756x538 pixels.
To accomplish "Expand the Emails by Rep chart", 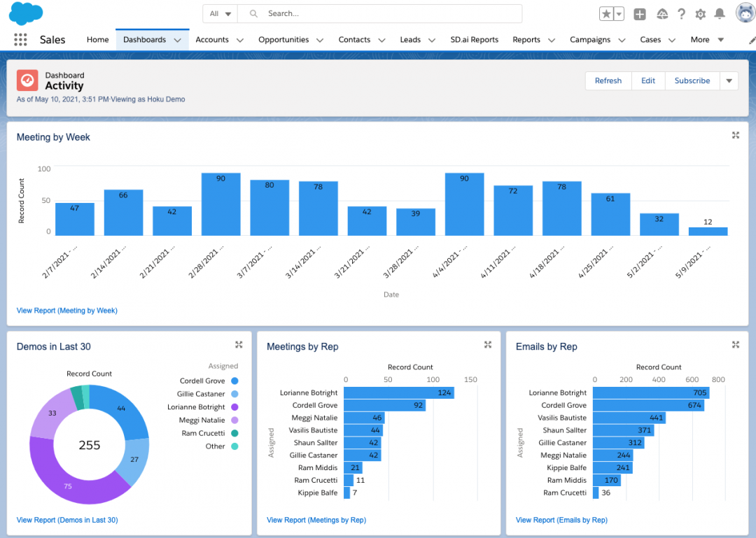I will [736, 344].
